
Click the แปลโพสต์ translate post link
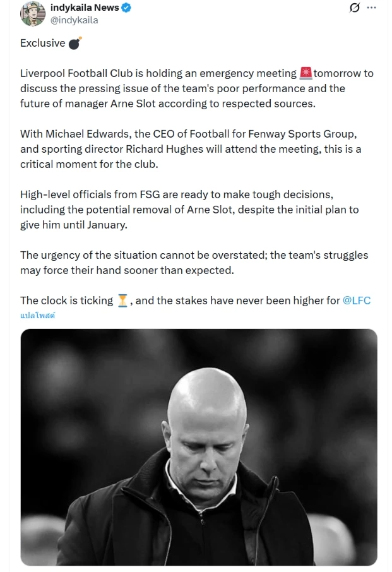37,315
